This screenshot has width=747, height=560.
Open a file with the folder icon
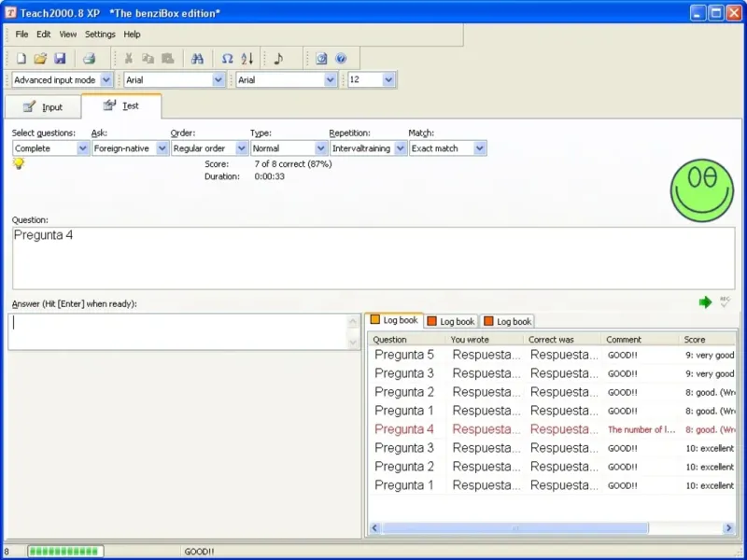point(40,58)
